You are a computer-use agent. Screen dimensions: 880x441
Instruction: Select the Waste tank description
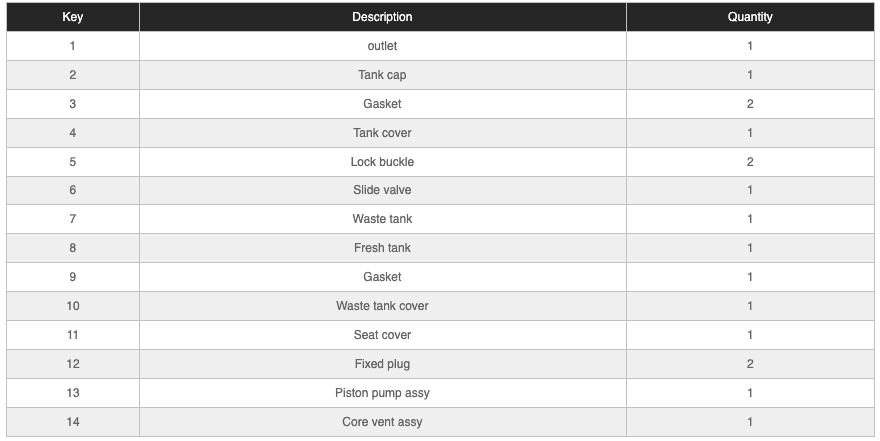(382, 219)
